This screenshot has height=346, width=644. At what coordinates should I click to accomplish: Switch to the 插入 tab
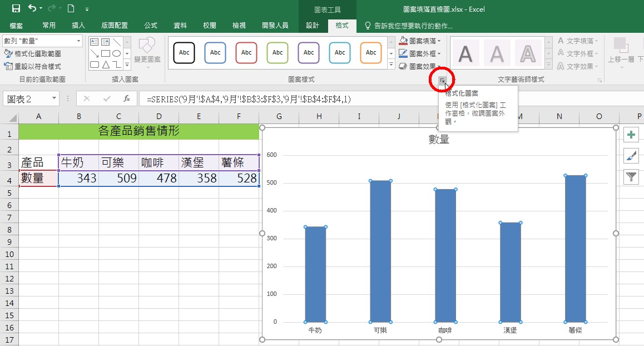point(78,26)
